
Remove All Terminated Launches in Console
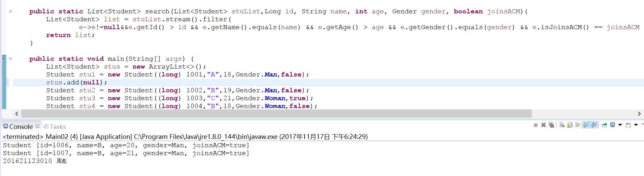(x=551, y=125)
